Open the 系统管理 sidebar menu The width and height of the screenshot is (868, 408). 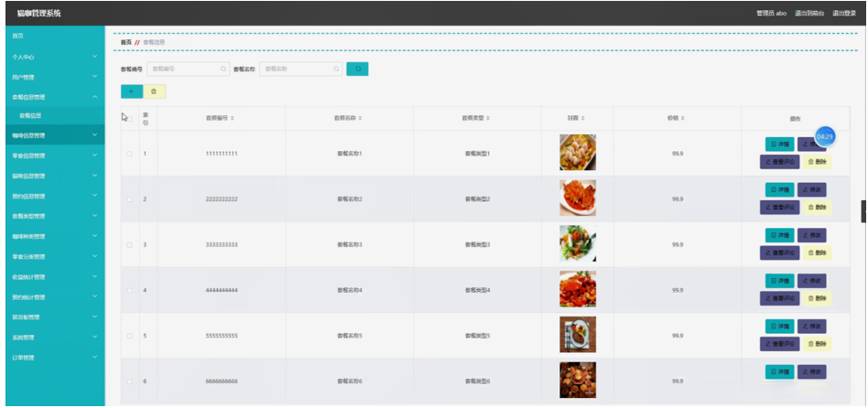(55, 338)
